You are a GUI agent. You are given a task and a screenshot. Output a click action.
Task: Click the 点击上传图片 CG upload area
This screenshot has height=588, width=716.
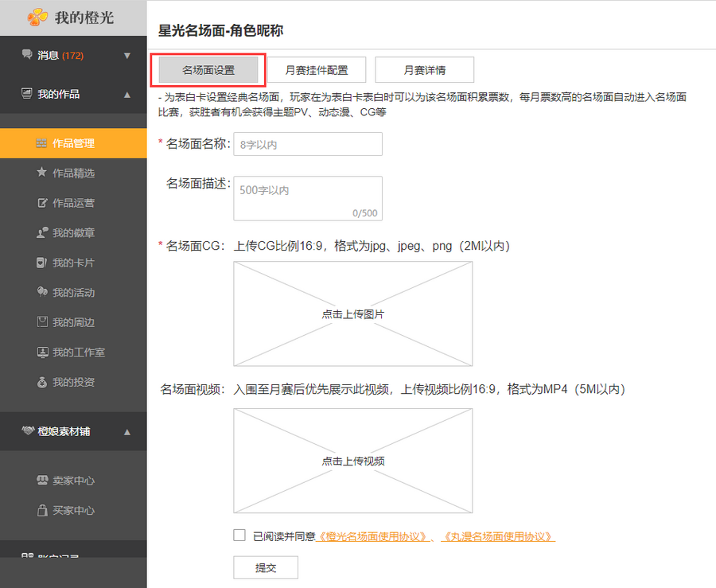[x=352, y=314]
